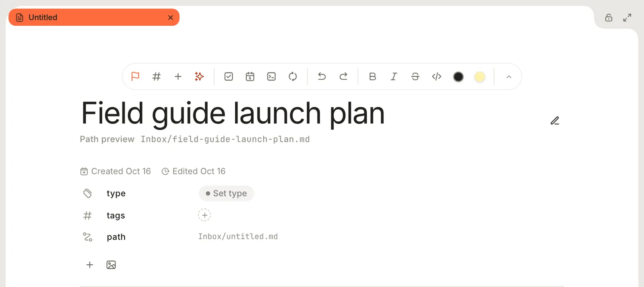Click the flag icon in the toolbar

[x=135, y=76]
